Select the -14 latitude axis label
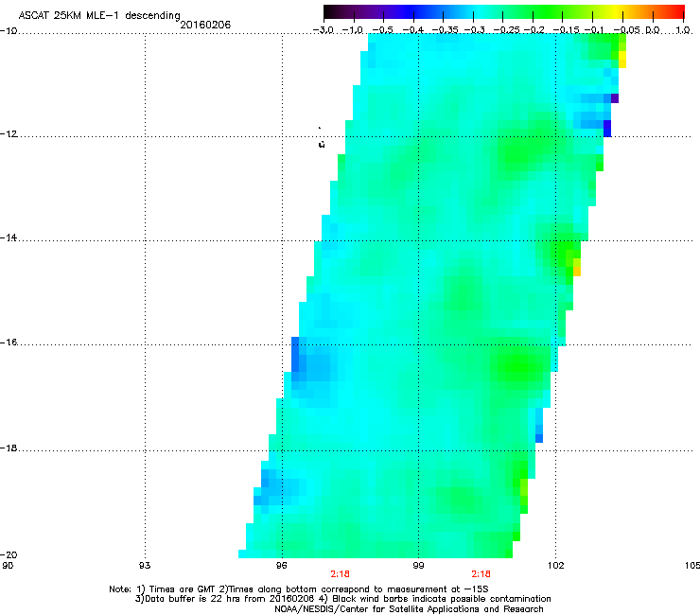This screenshot has width=700, height=615. [9, 237]
